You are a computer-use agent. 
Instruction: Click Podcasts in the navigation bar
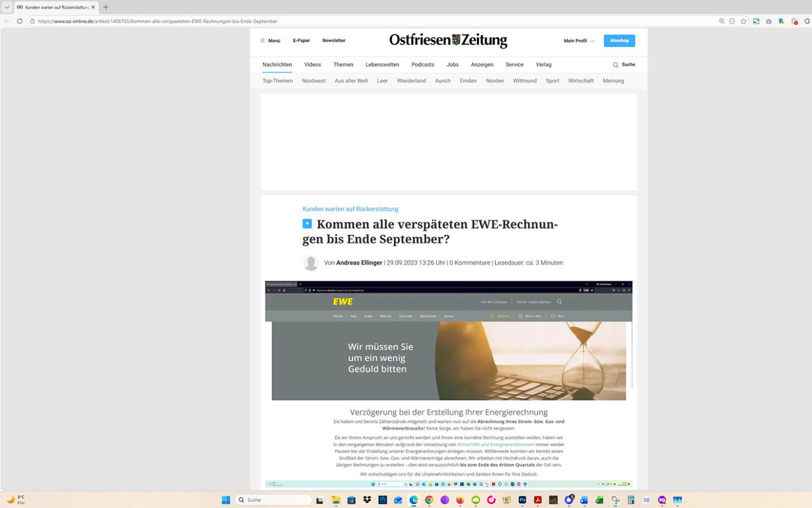pyautogui.click(x=422, y=64)
